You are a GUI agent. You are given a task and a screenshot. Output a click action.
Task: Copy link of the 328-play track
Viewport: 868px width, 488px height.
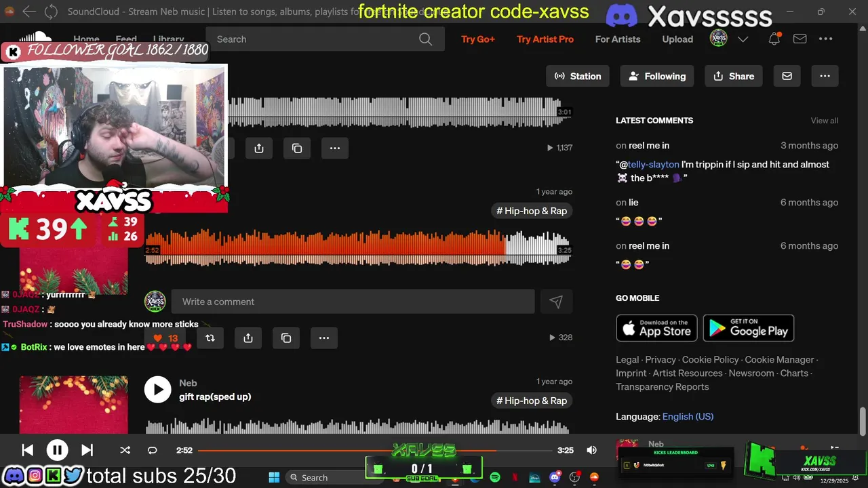click(x=286, y=338)
